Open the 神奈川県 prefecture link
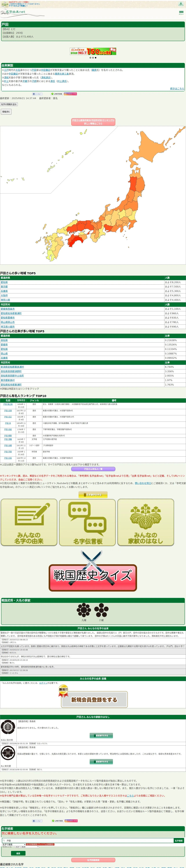This screenshot has width=186, height=868. point(5,300)
